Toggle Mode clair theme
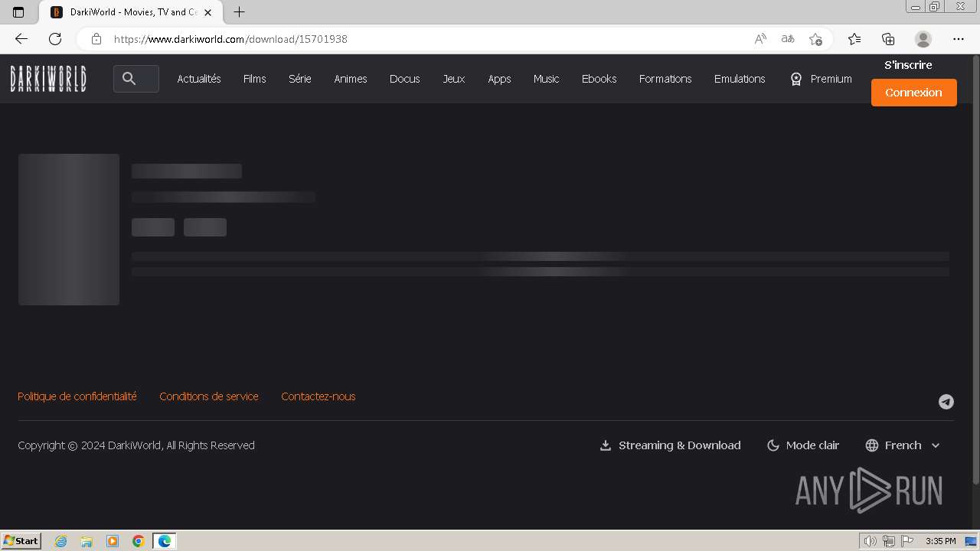The width and height of the screenshot is (980, 551). [x=803, y=445]
